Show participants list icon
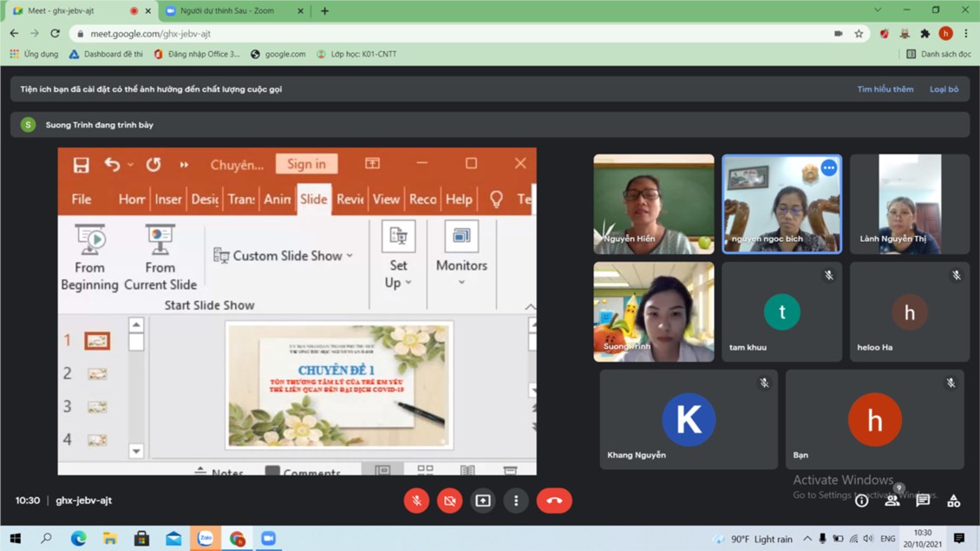This screenshot has height=551, width=980. (892, 501)
